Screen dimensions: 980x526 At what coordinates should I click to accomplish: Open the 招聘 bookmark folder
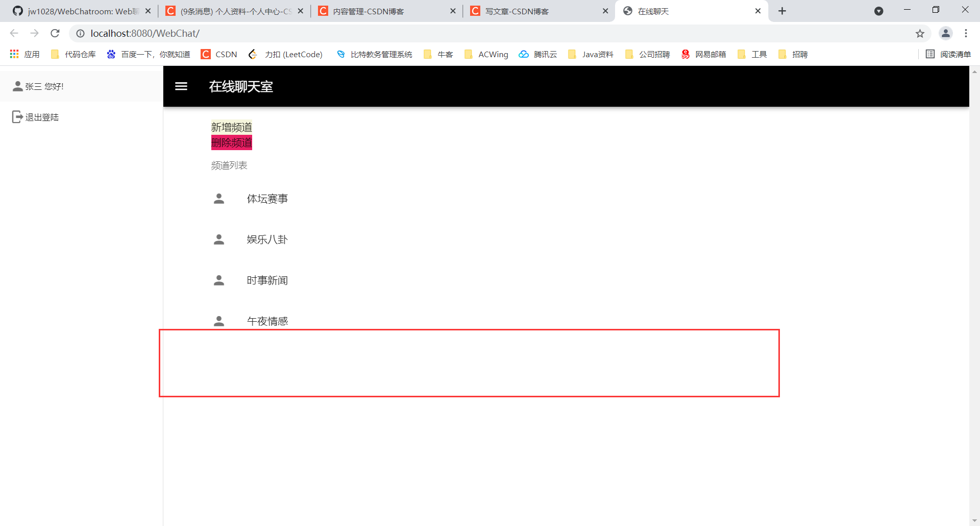[793, 54]
